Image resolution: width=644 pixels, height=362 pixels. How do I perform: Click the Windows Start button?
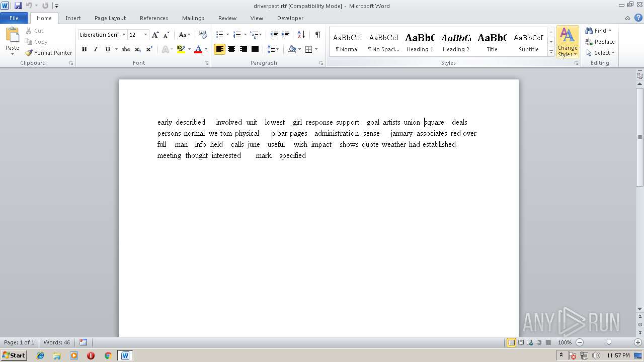14,355
